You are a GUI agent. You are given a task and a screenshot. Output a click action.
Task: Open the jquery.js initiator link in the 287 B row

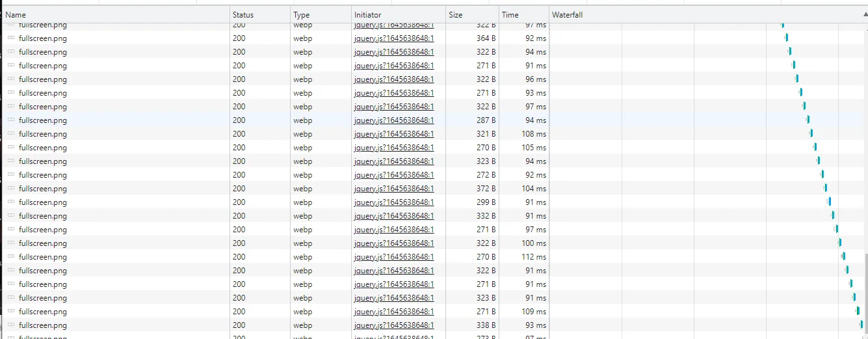[394, 120]
